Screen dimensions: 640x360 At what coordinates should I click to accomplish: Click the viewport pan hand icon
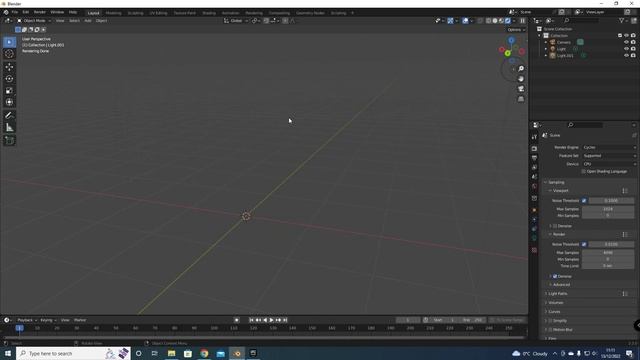point(521,79)
